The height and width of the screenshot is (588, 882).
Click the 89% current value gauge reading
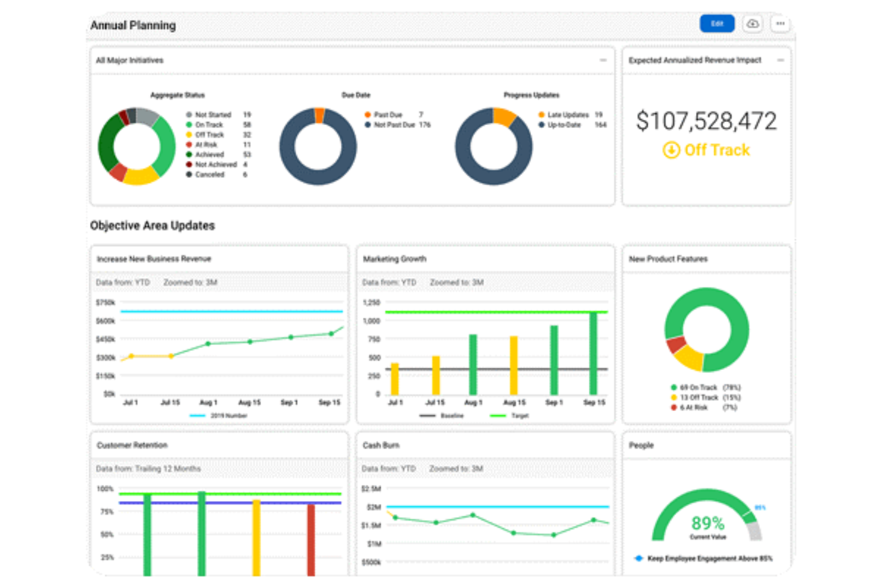pos(707,523)
